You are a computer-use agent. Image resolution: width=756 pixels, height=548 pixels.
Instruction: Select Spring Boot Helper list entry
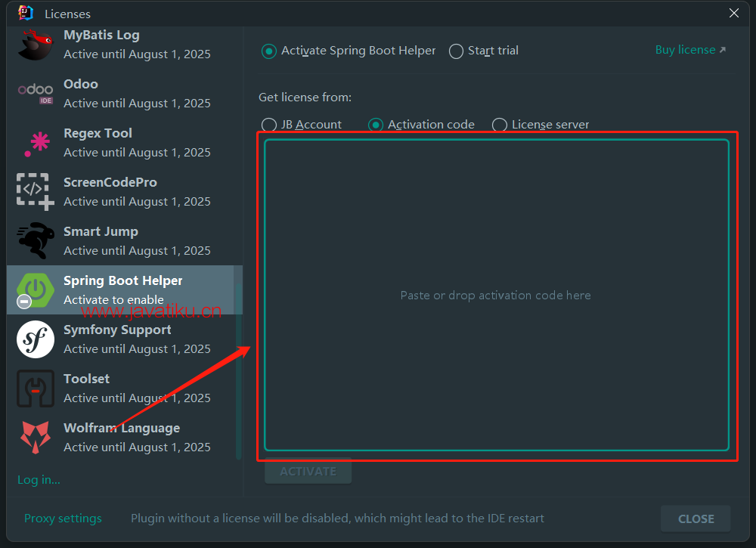125,290
